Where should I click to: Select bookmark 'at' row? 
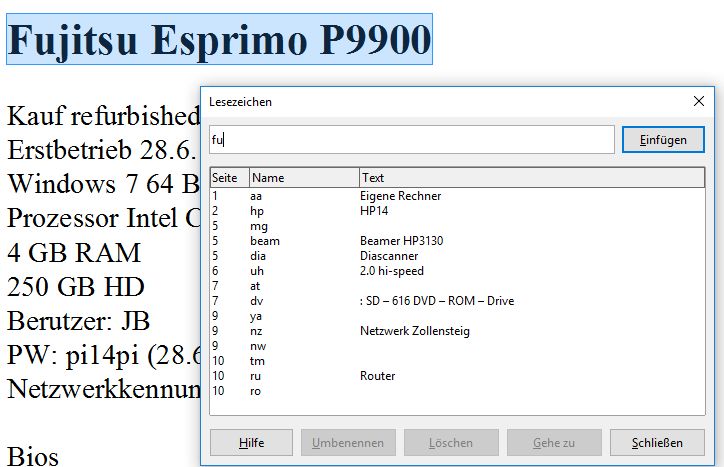[x=457, y=286]
